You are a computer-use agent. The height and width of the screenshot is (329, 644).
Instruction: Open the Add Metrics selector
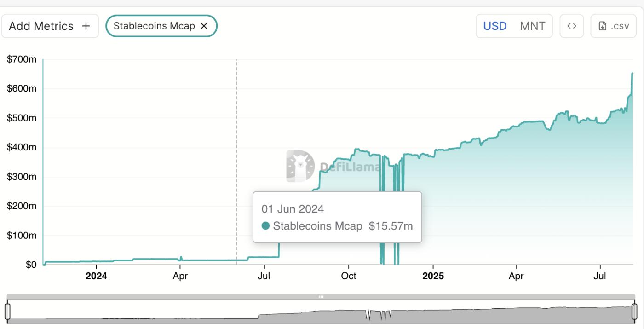tap(50, 26)
